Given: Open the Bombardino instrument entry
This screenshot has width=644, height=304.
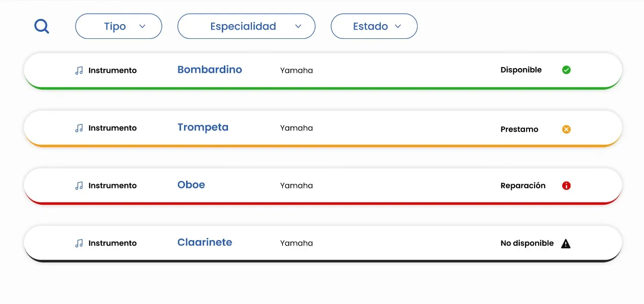Looking at the screenshot, I should [x=210, y=70].
